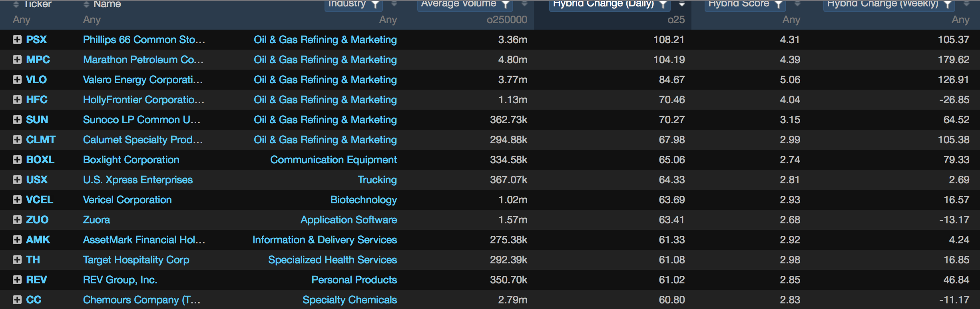Click the sort arrows beside Average Volume
980x309 pixels.
tap(524, 4)
